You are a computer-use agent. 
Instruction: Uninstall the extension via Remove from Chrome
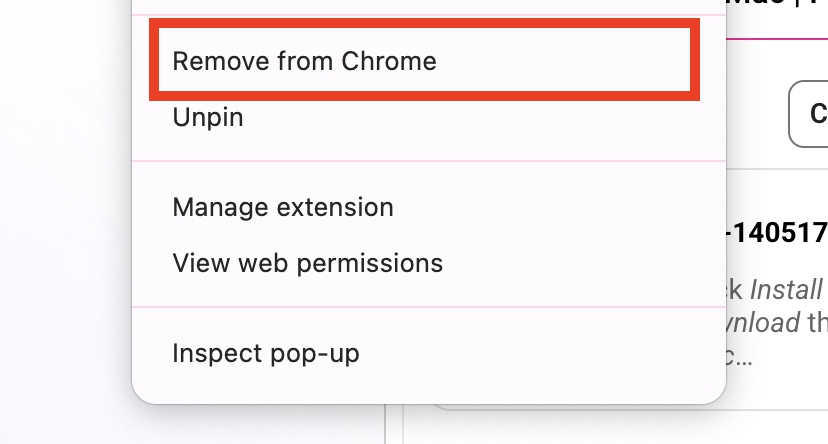[x=304, y=61]
